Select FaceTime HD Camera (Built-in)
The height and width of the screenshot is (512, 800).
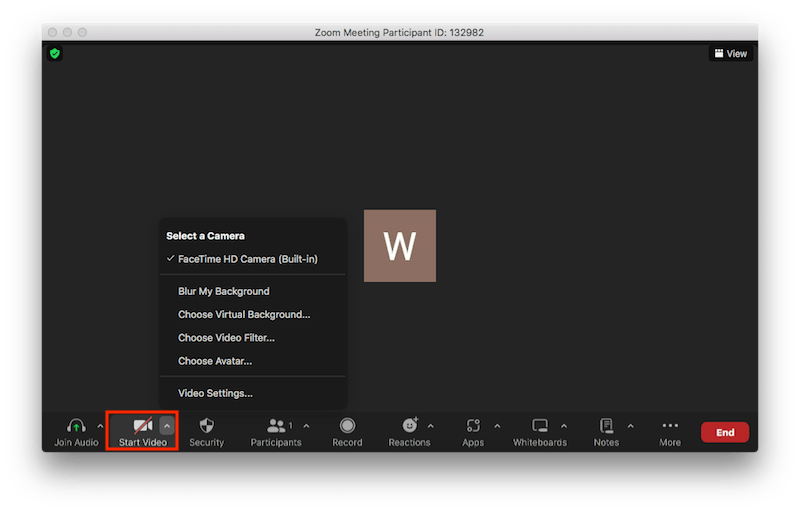(253, 259)
